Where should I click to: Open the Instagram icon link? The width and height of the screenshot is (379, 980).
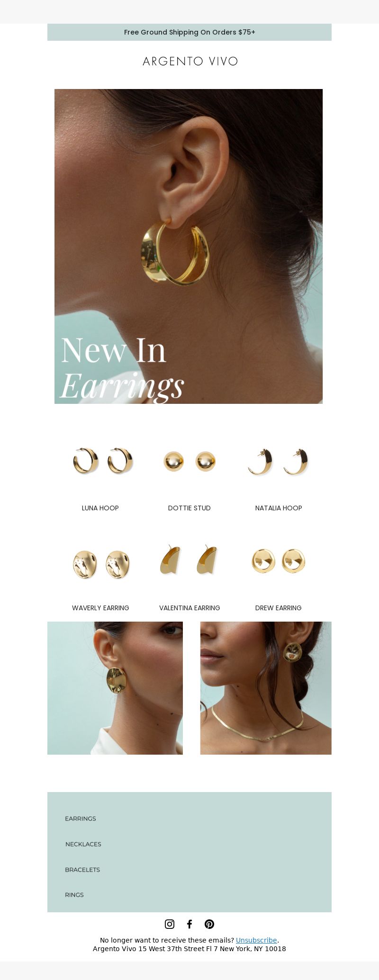click(x=170, y=924)
